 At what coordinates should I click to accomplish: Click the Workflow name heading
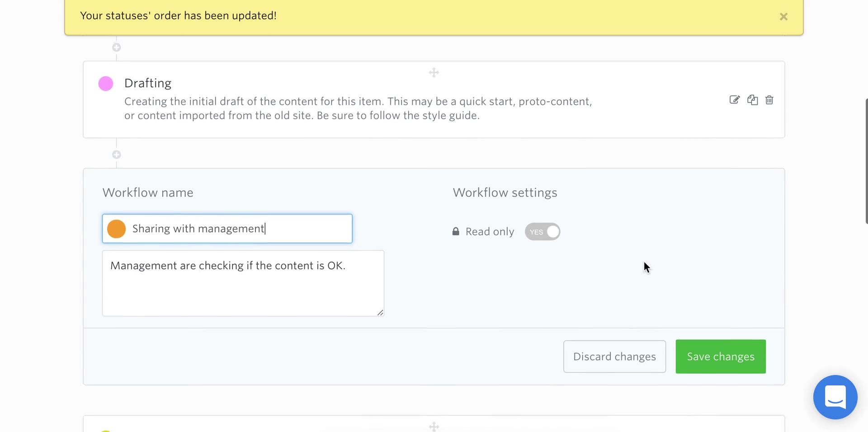point(148,193)
